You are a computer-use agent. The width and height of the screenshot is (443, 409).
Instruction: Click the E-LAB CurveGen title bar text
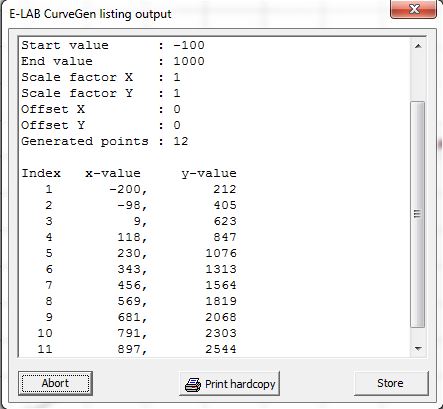(x=90, y=14)
